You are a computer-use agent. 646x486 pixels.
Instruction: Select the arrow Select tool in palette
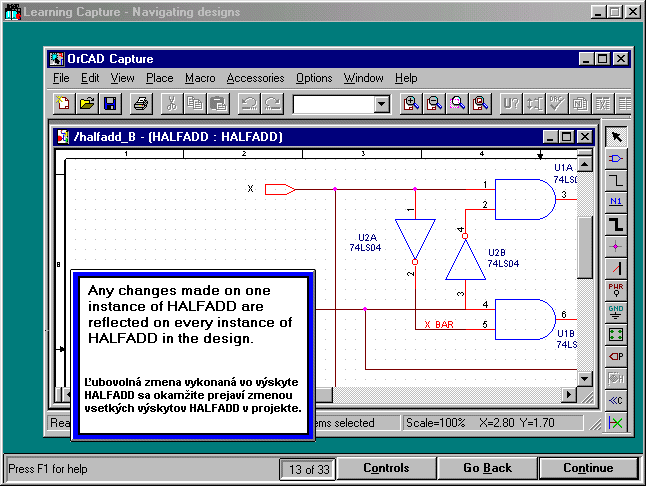[616, 137]
